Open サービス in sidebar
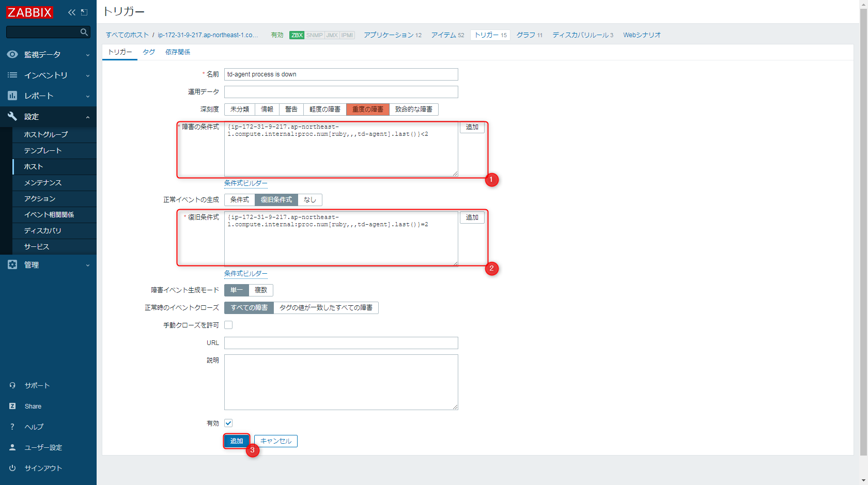 click(54, 247)
